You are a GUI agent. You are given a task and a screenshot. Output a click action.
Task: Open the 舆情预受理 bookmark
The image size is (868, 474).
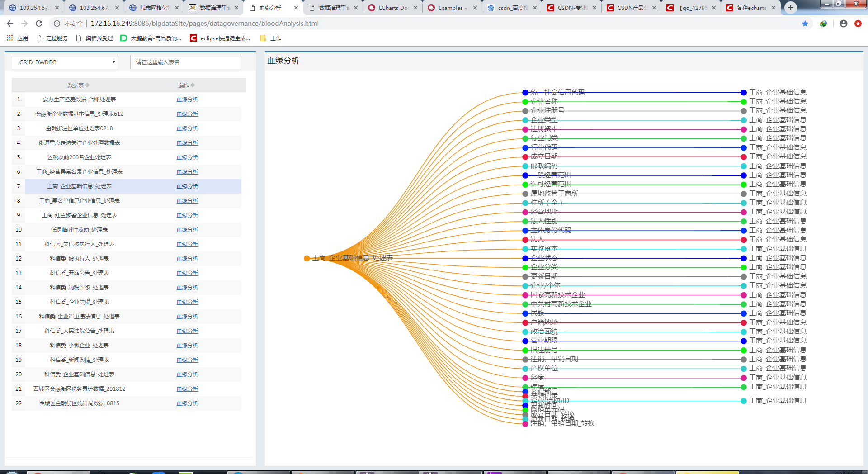pos(94,38)
